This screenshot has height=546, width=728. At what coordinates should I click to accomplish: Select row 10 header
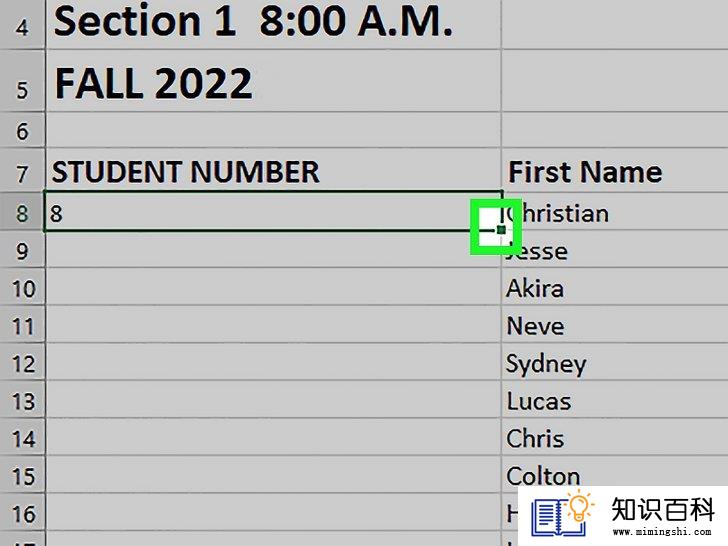click(x=22, y=287)
